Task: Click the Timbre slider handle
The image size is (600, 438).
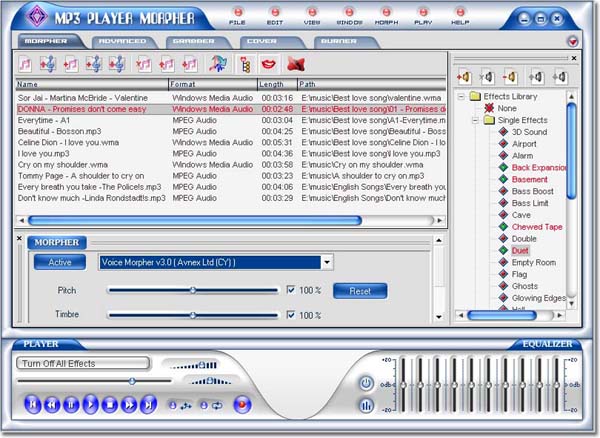Action: coord(193,315)
